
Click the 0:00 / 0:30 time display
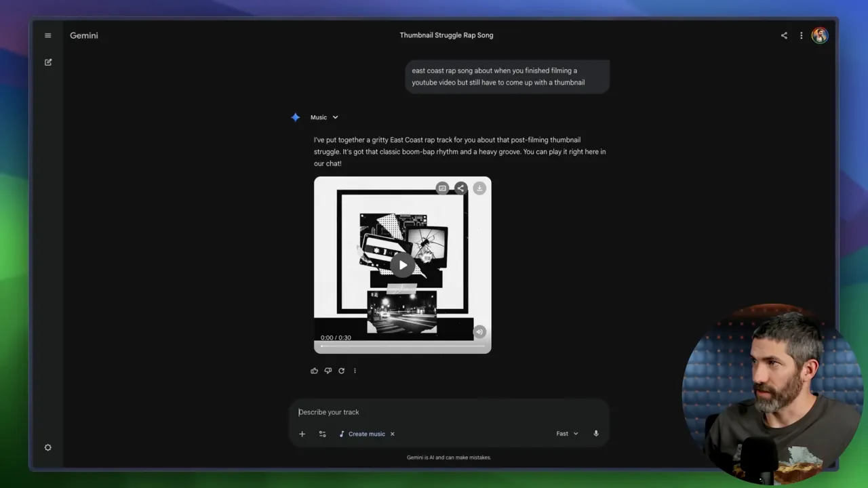pyautogui.click(x=336, y=338)
